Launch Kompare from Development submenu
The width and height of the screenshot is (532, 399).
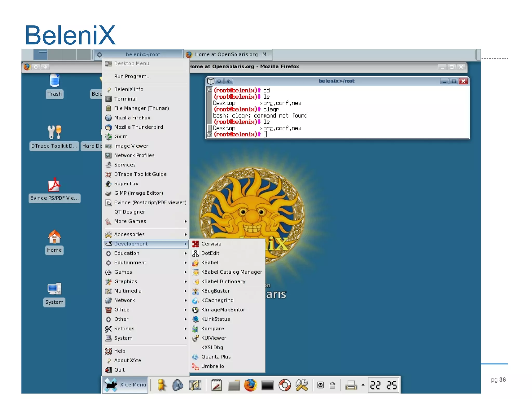tap(227, 329)
